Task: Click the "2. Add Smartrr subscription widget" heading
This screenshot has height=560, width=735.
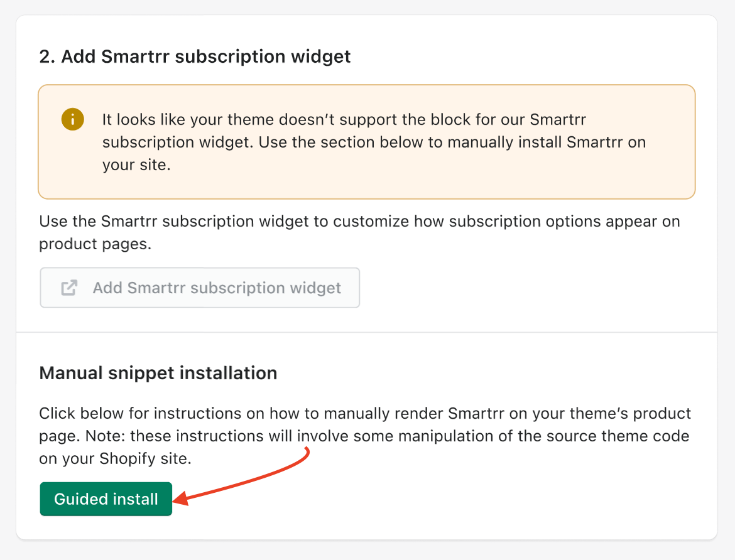Action: click(195, 57)
